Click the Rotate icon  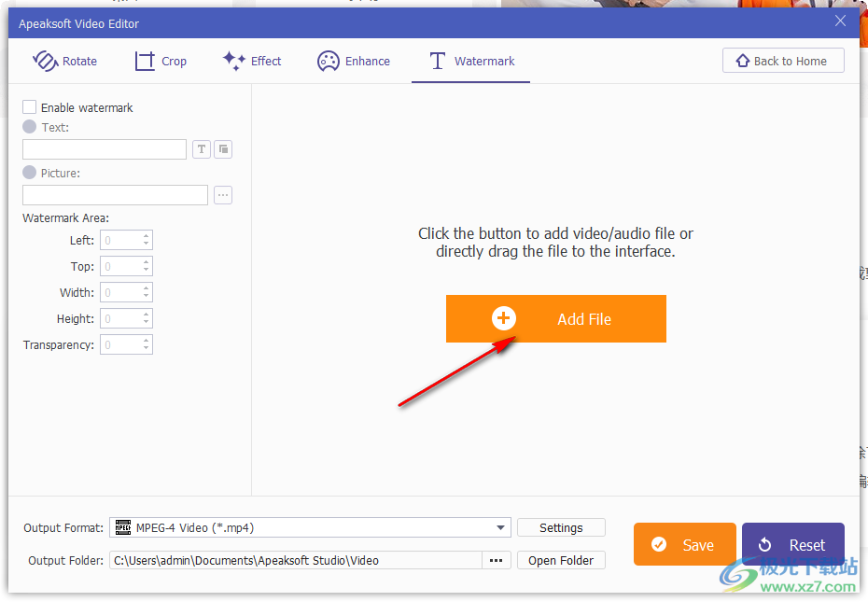pos(45,61)
